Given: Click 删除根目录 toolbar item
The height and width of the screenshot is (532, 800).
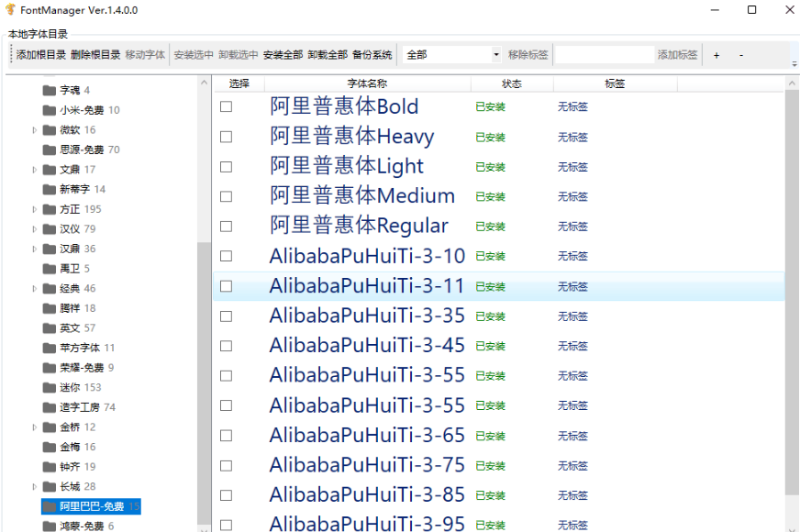Looking at the screenshot, I should 95,55.
